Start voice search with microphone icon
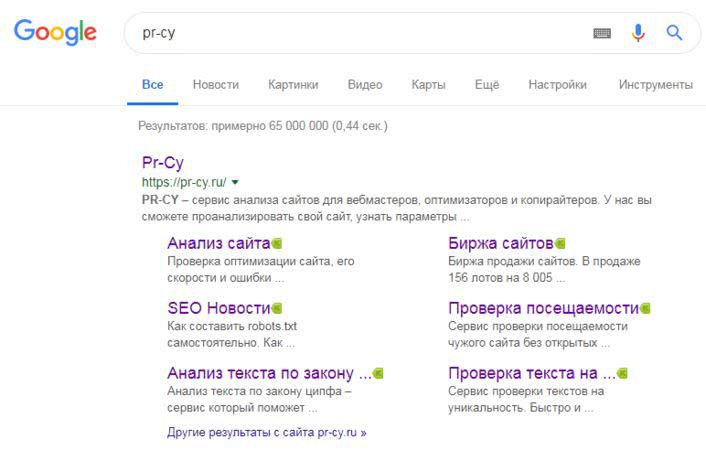This screenshot has height=450, width=706. click(638, 32)
